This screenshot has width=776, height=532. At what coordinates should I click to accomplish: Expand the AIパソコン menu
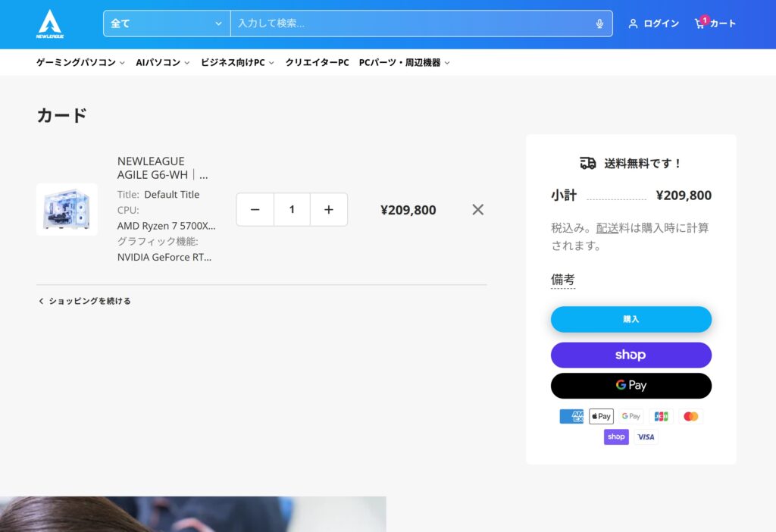(x=163, y=63)
